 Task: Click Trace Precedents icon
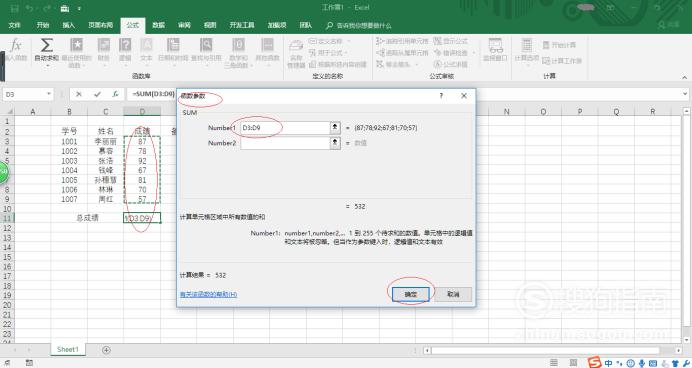click(380, 41)
